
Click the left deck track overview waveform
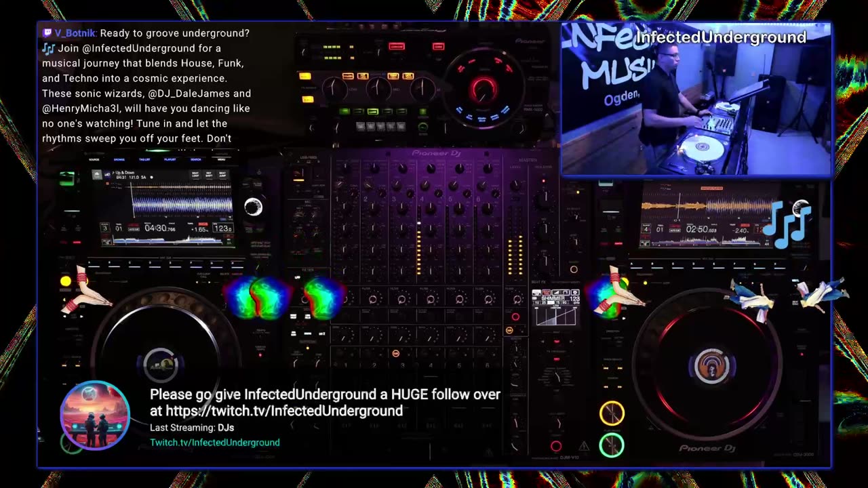pos(167,239)
